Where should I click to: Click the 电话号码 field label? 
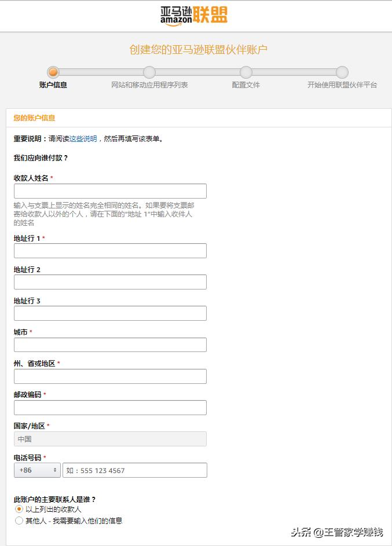(27, 457)
